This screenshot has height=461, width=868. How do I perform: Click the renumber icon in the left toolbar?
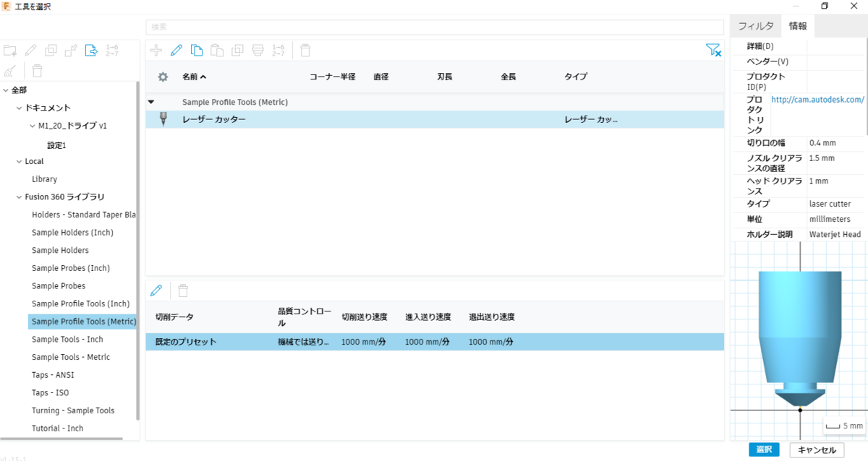112,51
